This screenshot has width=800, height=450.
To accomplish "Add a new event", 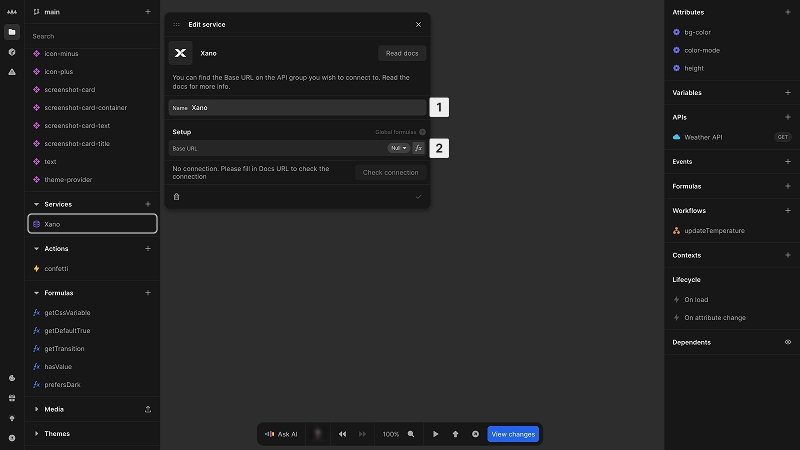I will pyautogui.click(x=788, y=162).
